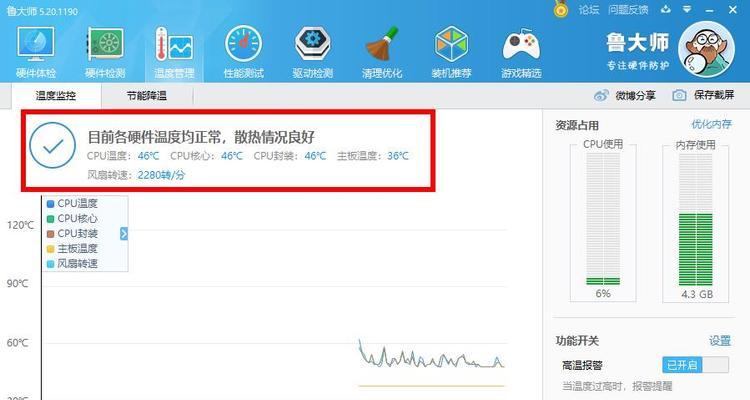750x400 pixels.
Task: Click the circular checkmark status icon
Action: point(53,145)
